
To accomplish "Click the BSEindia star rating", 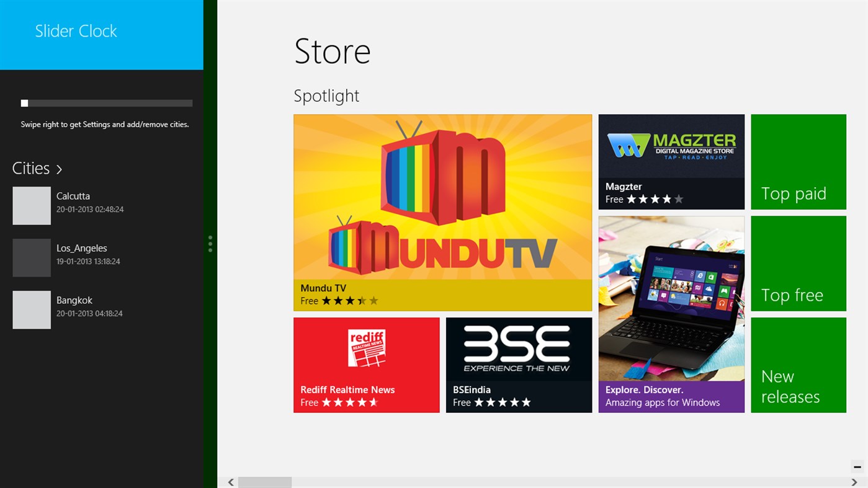I will [503, 402].
